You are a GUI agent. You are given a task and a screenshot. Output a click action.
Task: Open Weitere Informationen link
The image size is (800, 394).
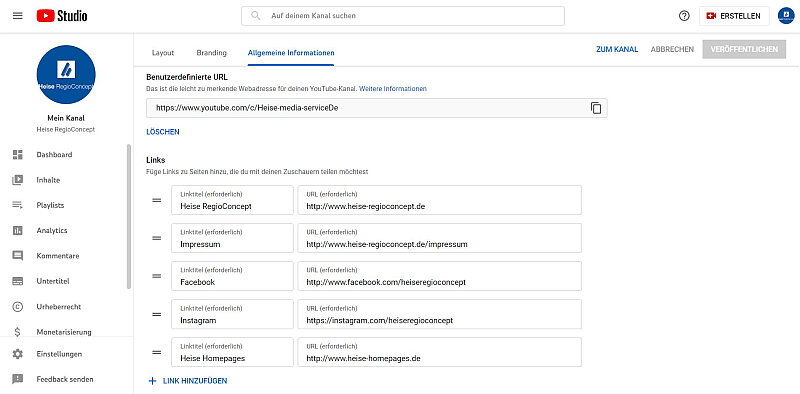click(x=393, y=89)
